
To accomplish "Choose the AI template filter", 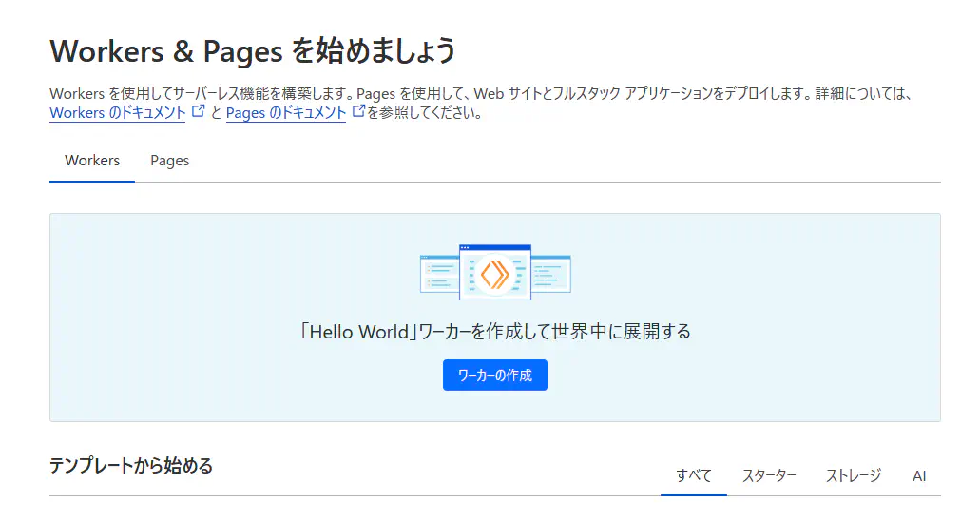I will click(x=919, y=475).
